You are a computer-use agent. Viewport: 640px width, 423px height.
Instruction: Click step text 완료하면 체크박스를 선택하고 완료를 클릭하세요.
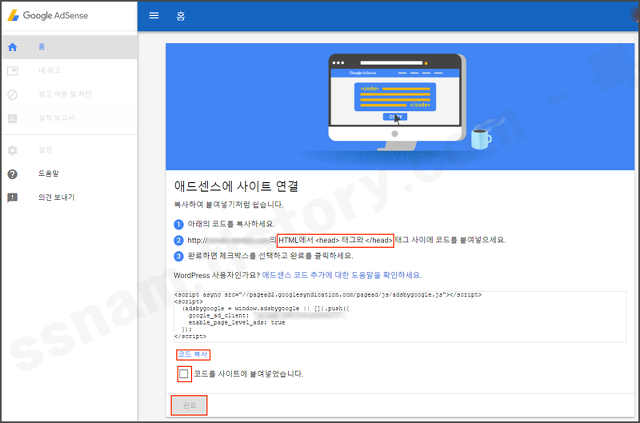270,256
